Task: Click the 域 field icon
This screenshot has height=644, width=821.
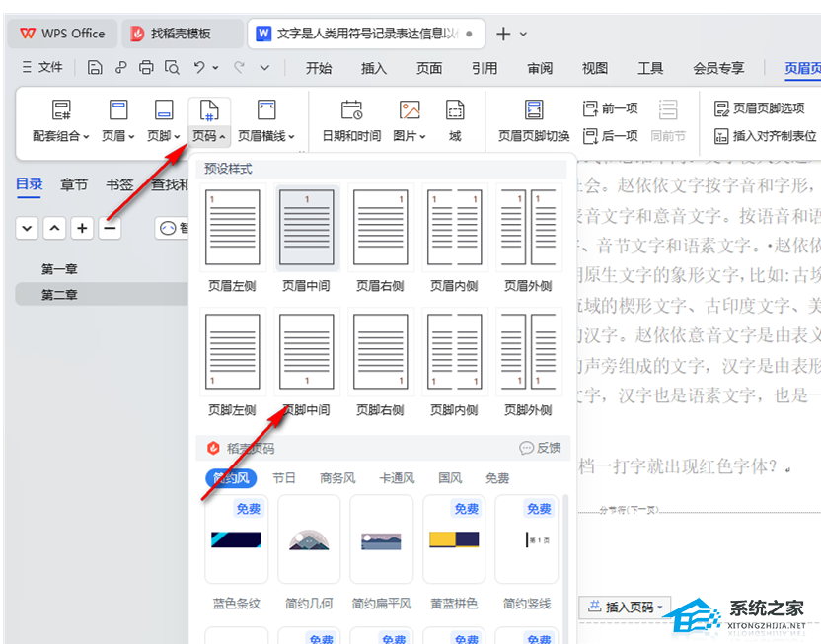Action: [x=455, y=110]
